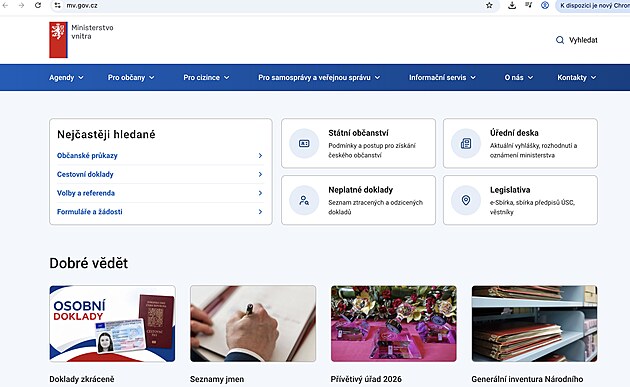
Task: Open Pro samosprávy a veřejnou správu menu
Action: tap(314, 78)
